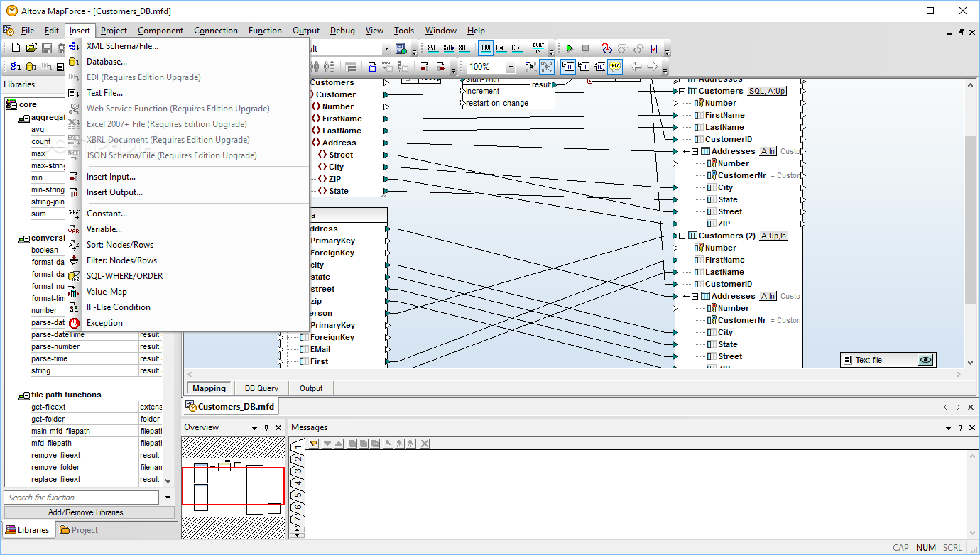This screenshot has width=980, height=555.
Task: Open the 100% zoom dropdown
Action: click(511, 67)
